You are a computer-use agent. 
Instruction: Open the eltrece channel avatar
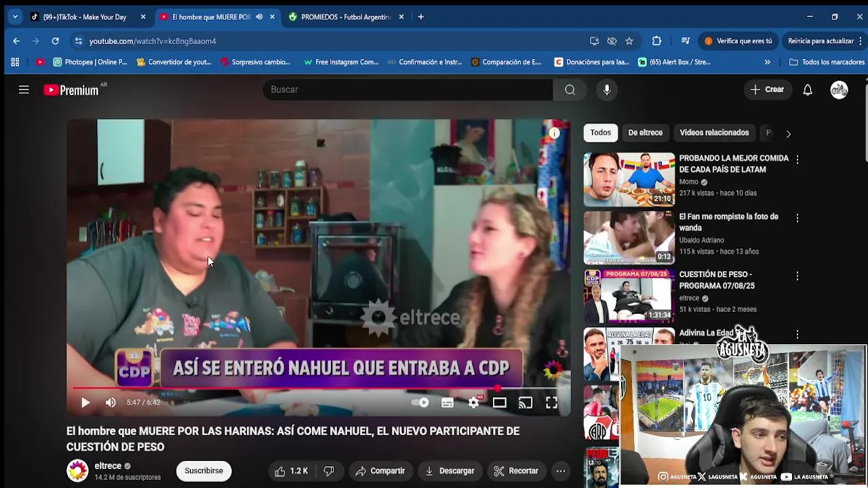(77, 471)
